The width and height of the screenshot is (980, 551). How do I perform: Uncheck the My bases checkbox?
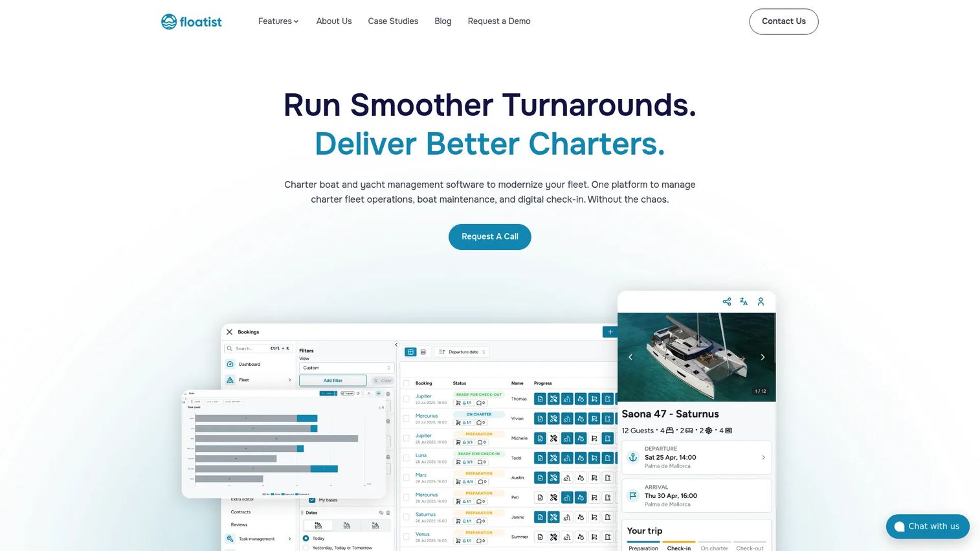tap(312, 500)
